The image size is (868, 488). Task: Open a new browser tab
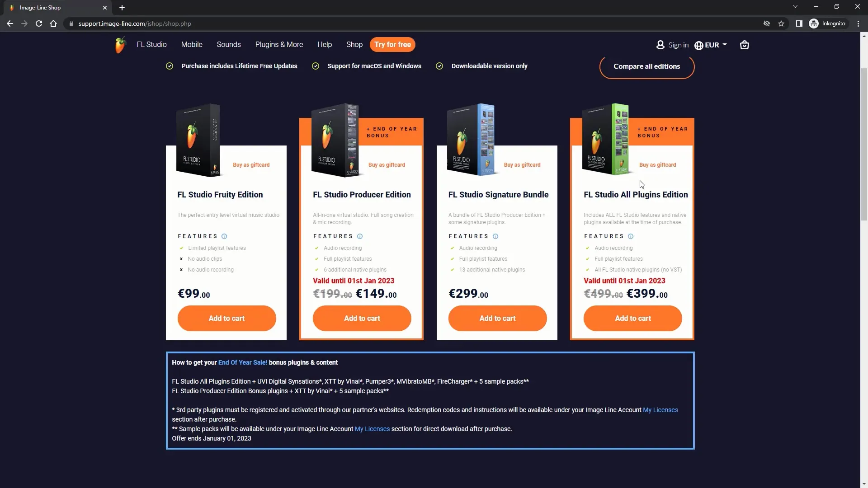(x=122, y=8)
